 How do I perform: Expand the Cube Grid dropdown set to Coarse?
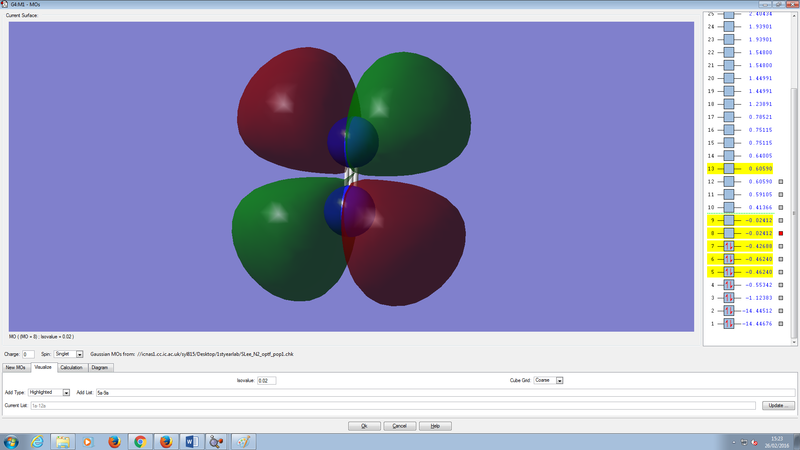coord(549,381)
